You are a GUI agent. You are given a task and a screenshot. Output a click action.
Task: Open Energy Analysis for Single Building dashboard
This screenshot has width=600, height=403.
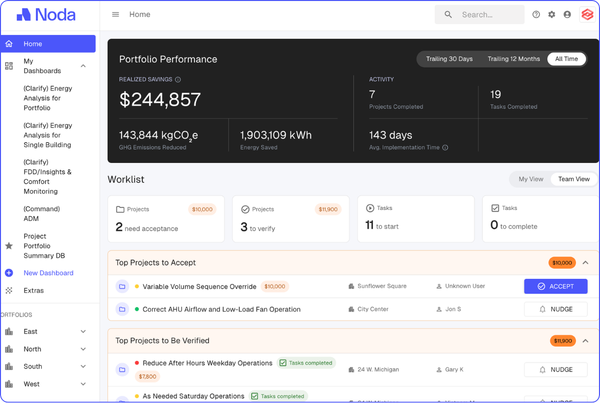pyautogui.click(x=48, y=135)
